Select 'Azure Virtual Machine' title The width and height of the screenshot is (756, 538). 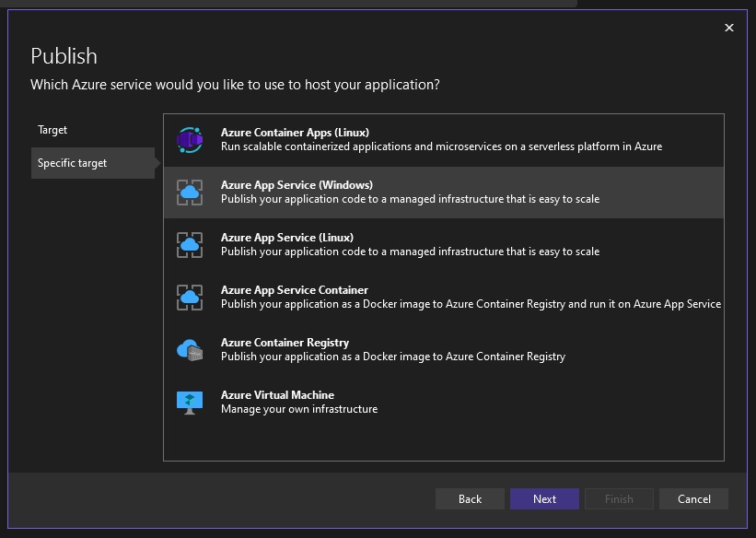277,394
